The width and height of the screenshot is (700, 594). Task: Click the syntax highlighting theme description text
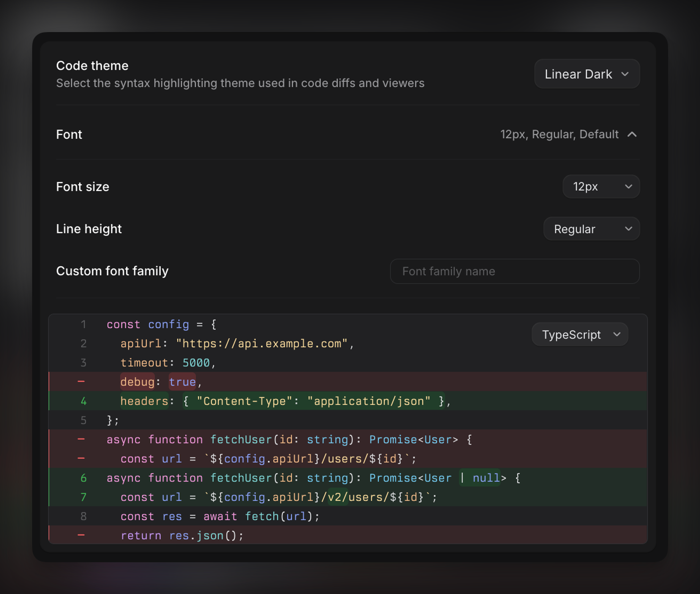pos(240,83)
